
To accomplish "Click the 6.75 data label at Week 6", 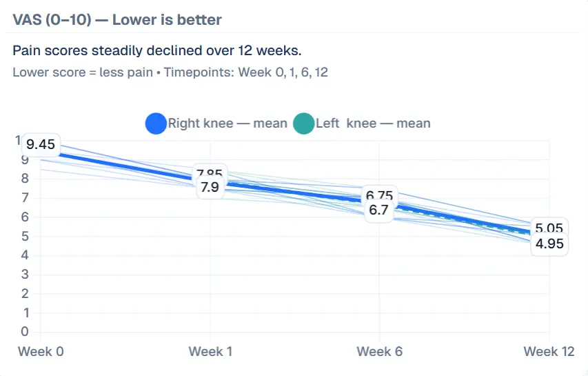I will tap(380, 196).
